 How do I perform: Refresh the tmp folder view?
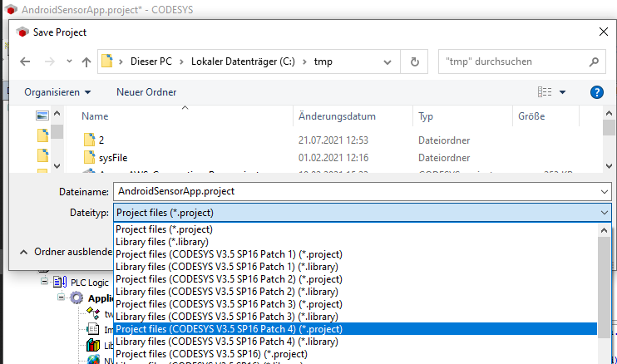[413, 61]
